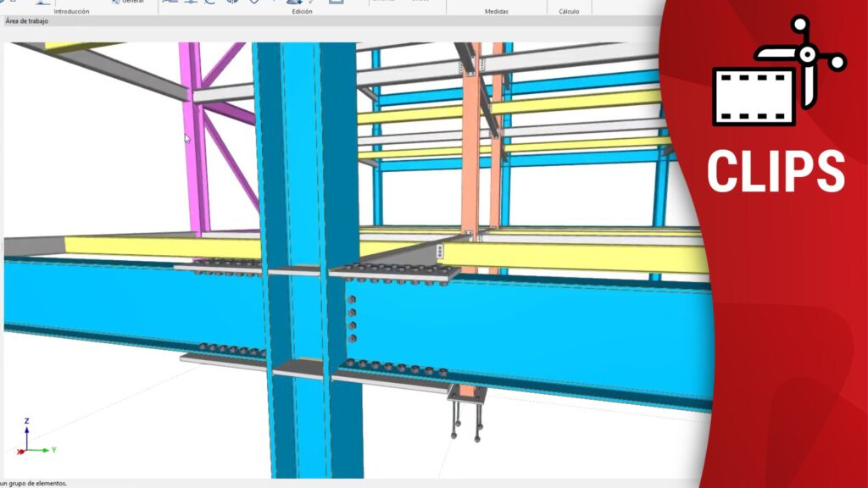Click the small shear tab on yellow beam
Image resolution: width=868 pixels, height=488 pixels.
(440, 251)
